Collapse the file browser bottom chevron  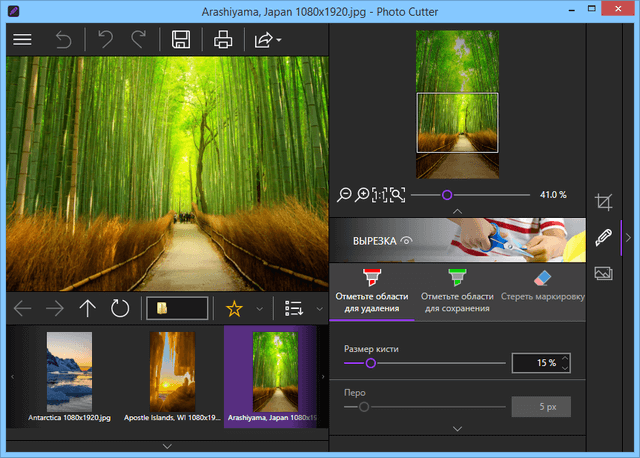click(x=167, y=446)
